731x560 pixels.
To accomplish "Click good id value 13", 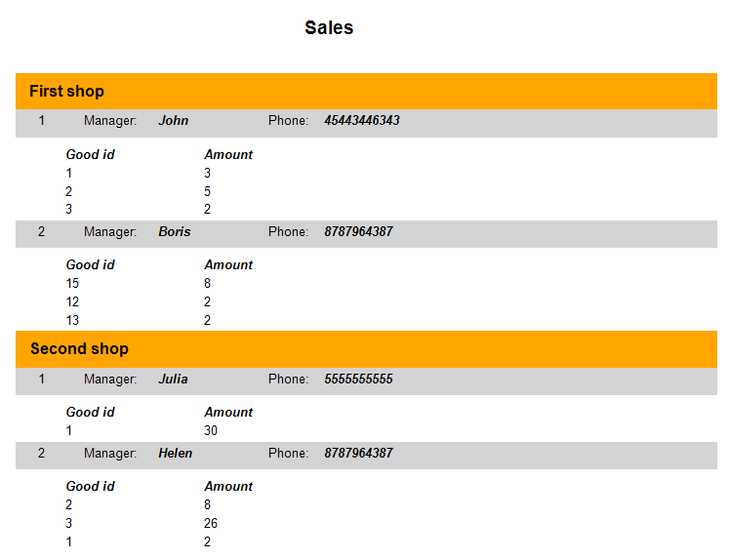I will 72,320.
